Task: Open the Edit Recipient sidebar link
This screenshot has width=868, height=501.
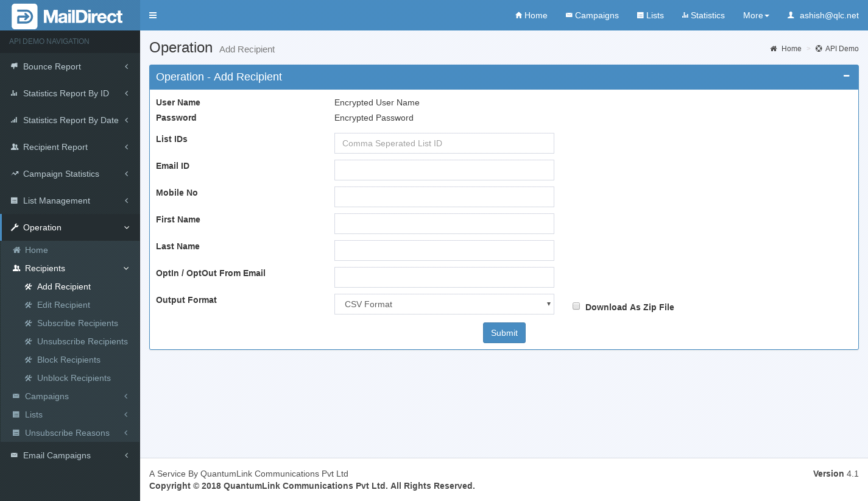Action: (x=63, y=305)
